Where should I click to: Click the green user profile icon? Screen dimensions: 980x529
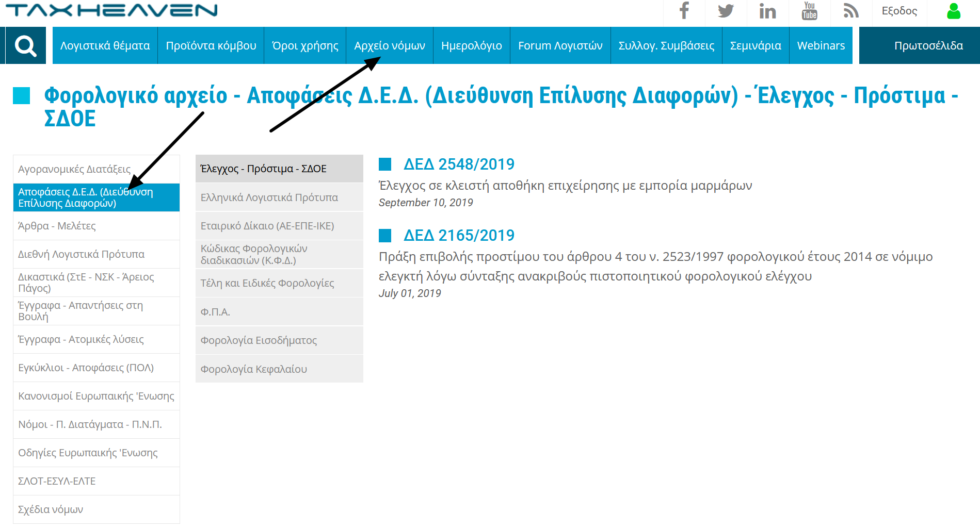pos(953,11)
